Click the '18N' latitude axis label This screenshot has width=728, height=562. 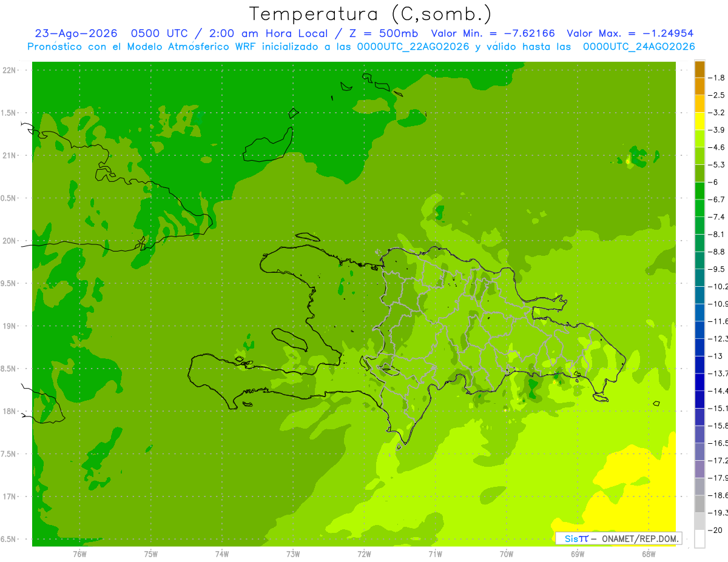9,411
